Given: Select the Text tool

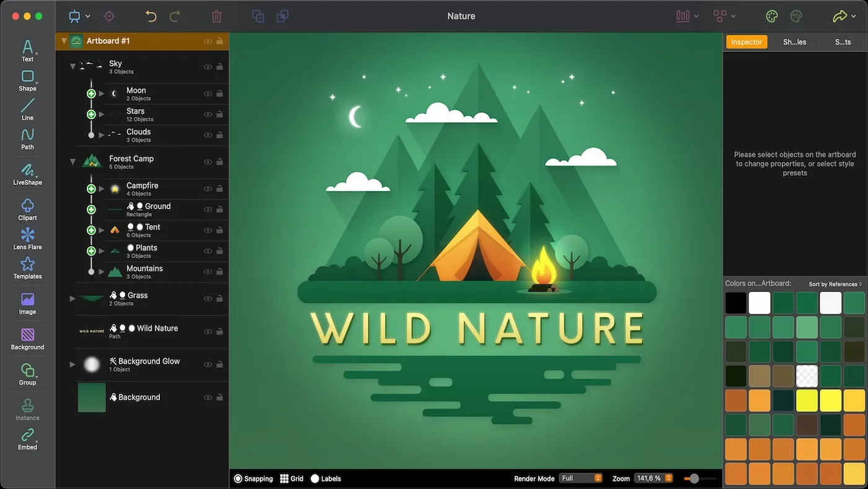Looking at the screenshot, I should [27, 50].
